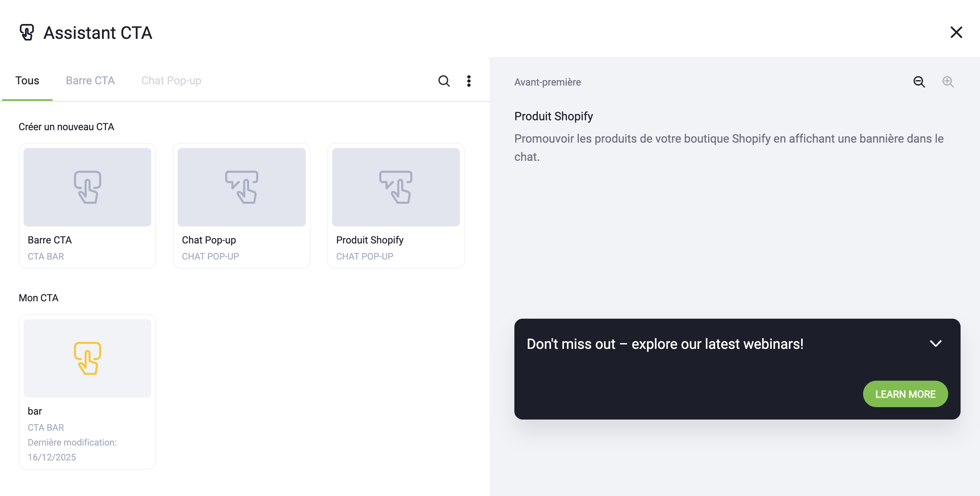Switch to the Barre CTA tab
The width and height of the screenshot is (980, 496).
point(90,81)
